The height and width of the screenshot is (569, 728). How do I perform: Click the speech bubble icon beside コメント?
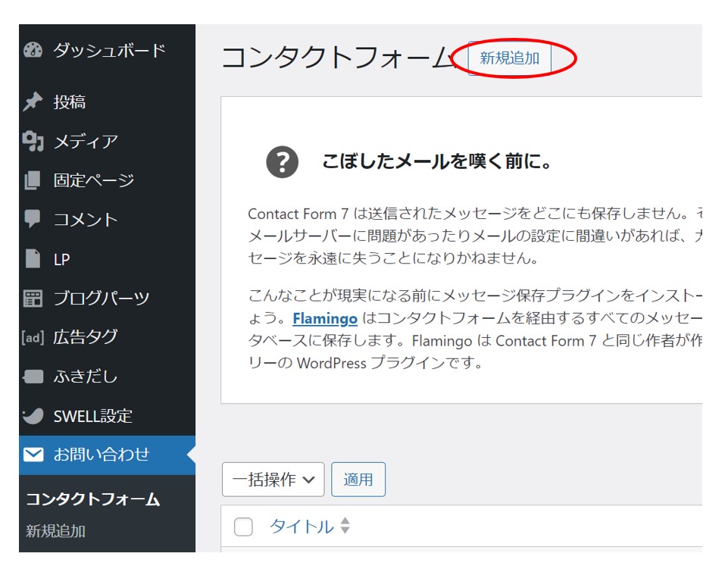coord(33,219)
